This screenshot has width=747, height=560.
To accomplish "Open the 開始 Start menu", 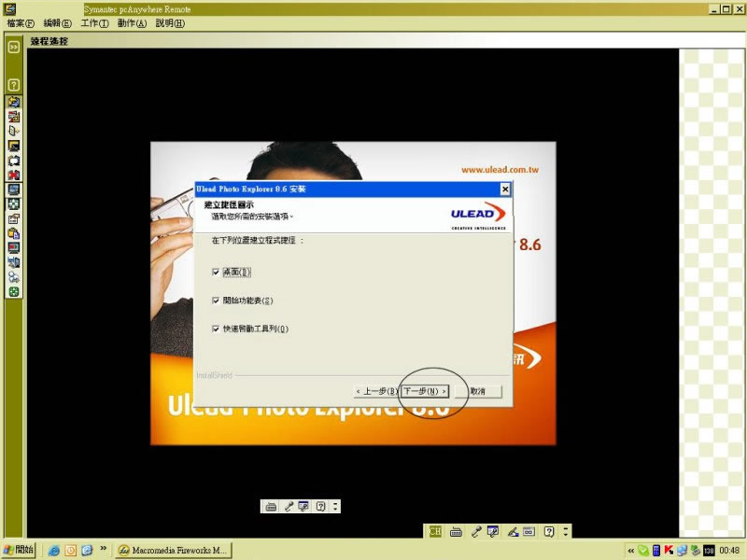I will 19,550.
